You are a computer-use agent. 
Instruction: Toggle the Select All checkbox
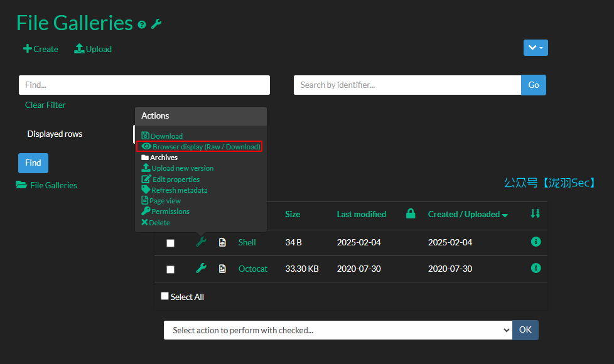pyautogui.click(x=165, y=296)
